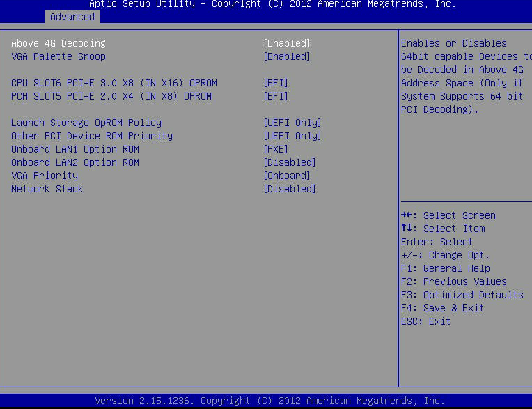Change Above 4G Decoding [Enabled] value
This screenshot has height=409, width=532.
point(287,43)
